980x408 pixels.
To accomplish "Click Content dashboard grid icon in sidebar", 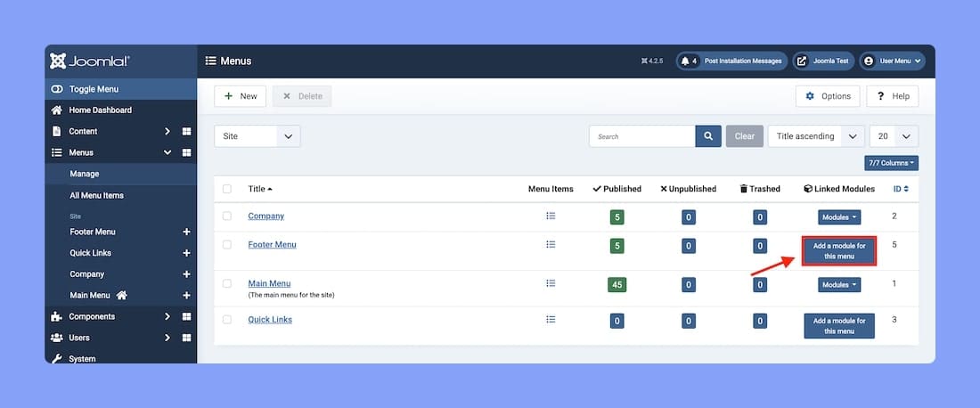I will pyautogui.click(x=186, y=131).
